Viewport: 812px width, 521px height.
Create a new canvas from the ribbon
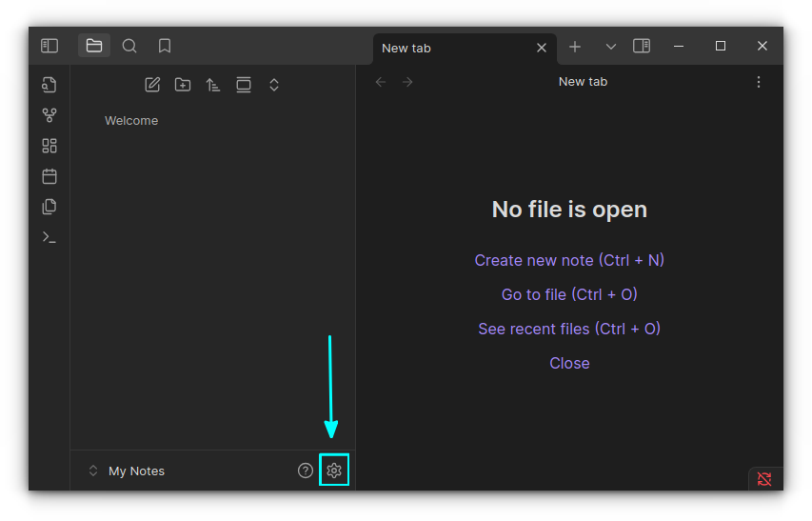[x=50, y=146]
